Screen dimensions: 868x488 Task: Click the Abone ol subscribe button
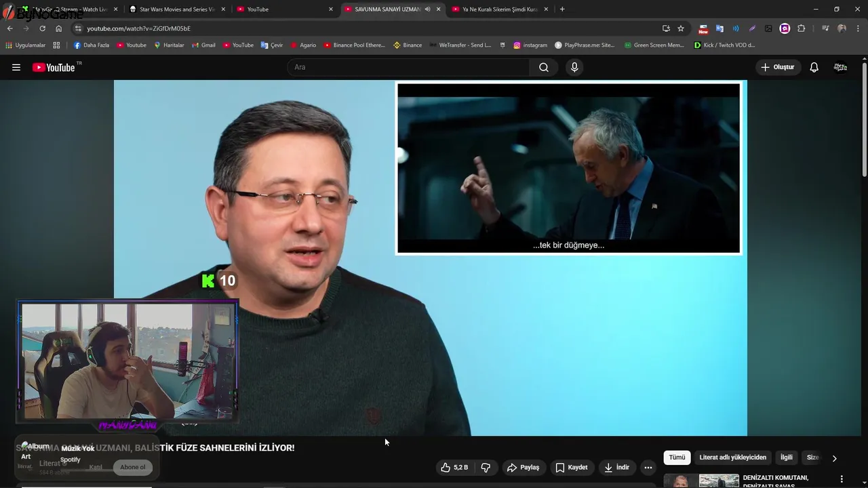[x=133, y=467]
